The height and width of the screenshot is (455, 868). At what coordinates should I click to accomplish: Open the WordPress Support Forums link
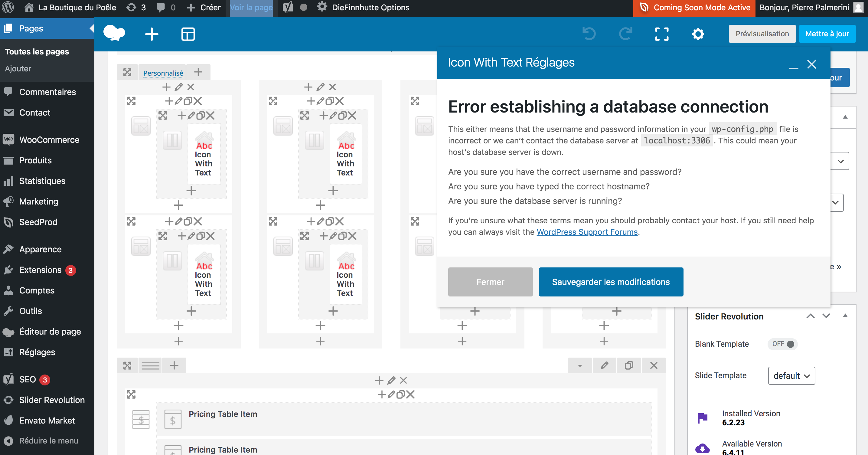tap(587, 232)
